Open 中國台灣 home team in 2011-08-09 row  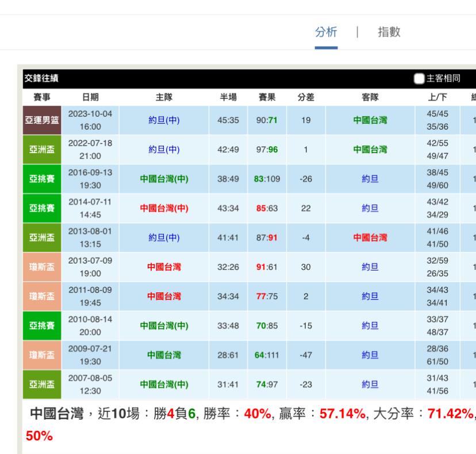click(164, 296)
